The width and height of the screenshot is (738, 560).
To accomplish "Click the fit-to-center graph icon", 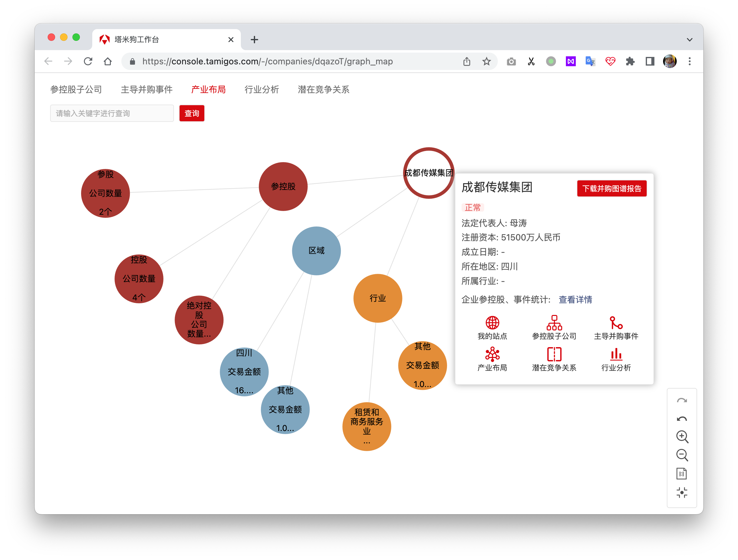I will [682, 493].
